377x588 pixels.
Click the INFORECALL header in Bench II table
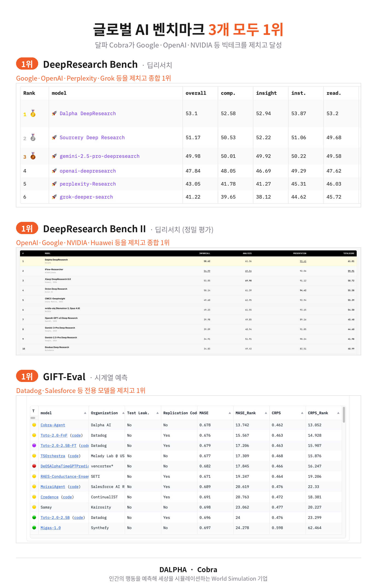[204, 253]
